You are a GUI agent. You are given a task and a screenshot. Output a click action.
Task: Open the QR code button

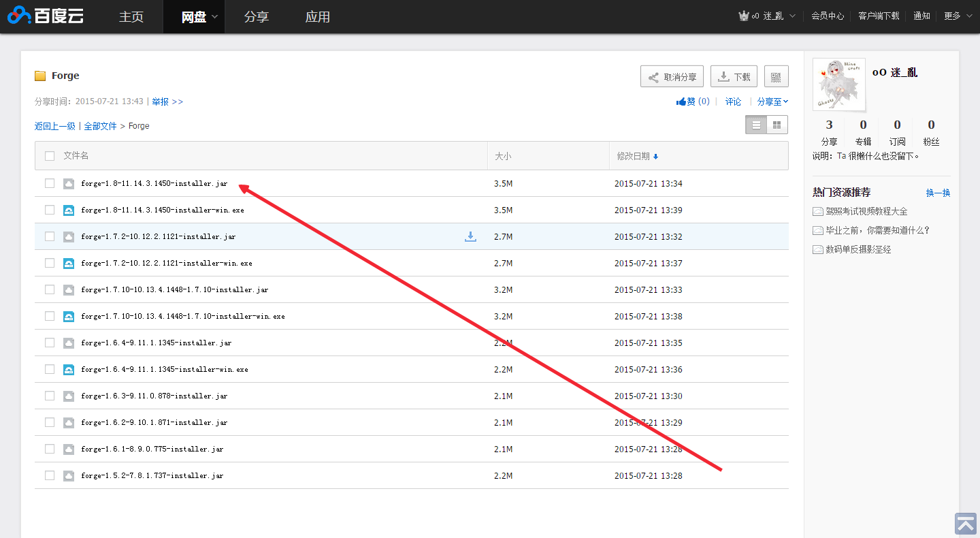776,77
